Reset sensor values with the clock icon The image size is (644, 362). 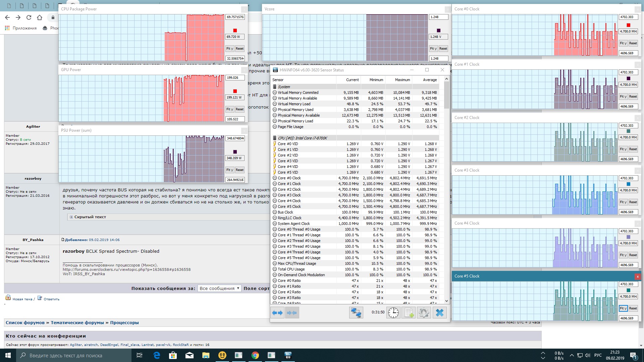point(393,313)
